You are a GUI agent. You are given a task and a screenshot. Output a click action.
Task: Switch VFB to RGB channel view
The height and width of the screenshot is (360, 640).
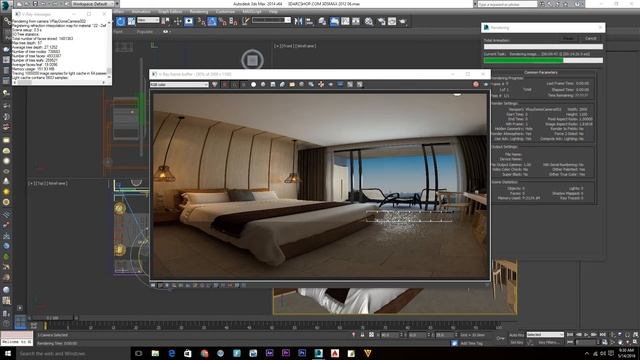[x=215, y=84]
